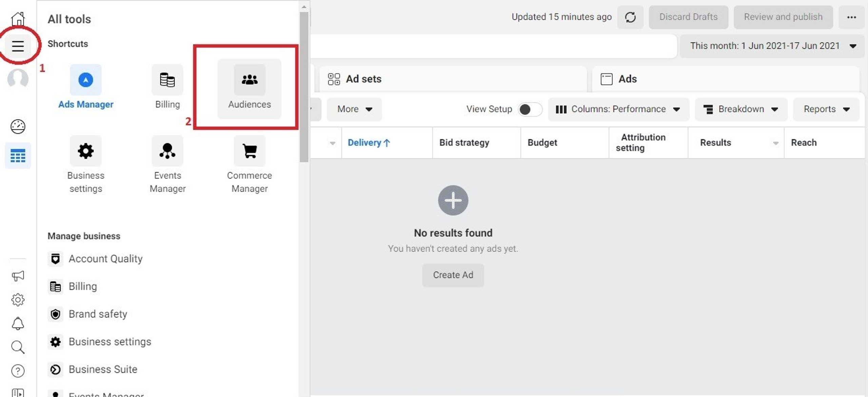Screen dimensions: 868x397
Task: Click the hamburger All tools menu icon
Action: point(18,46)
